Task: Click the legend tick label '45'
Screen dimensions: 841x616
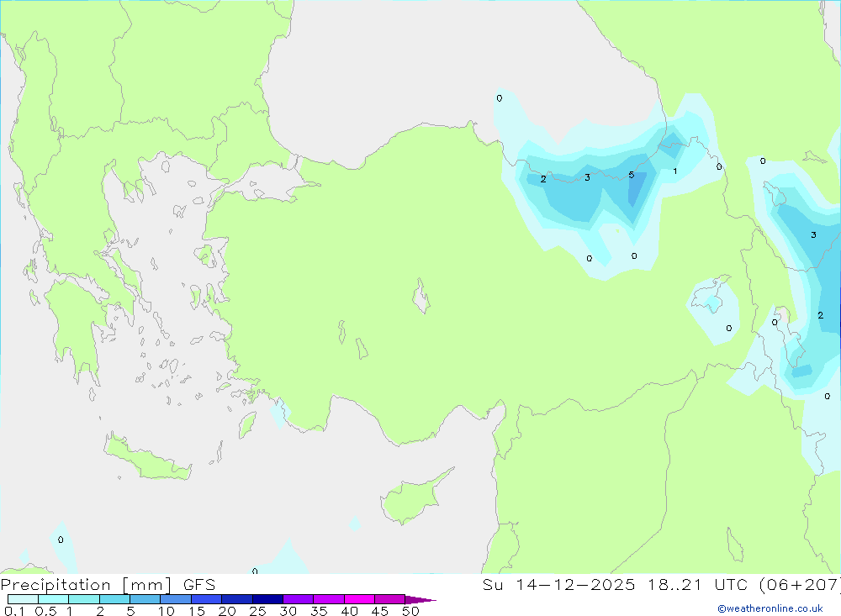Action: click(x=380, y=611)
